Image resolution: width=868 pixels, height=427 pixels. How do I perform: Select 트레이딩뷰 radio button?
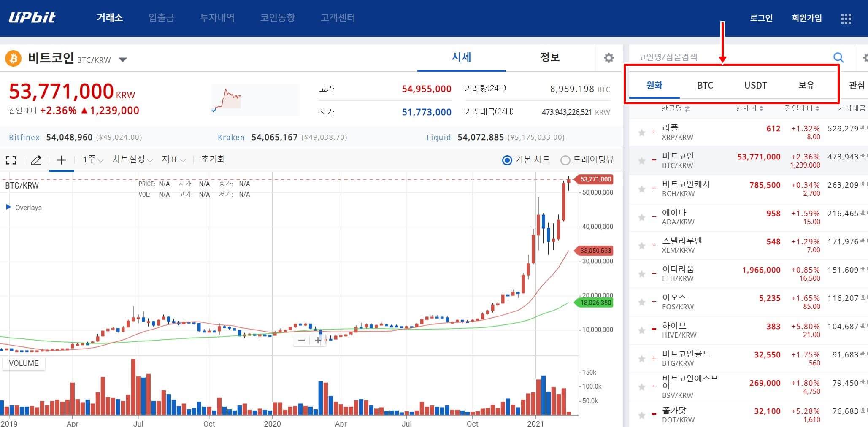(565, 160)
